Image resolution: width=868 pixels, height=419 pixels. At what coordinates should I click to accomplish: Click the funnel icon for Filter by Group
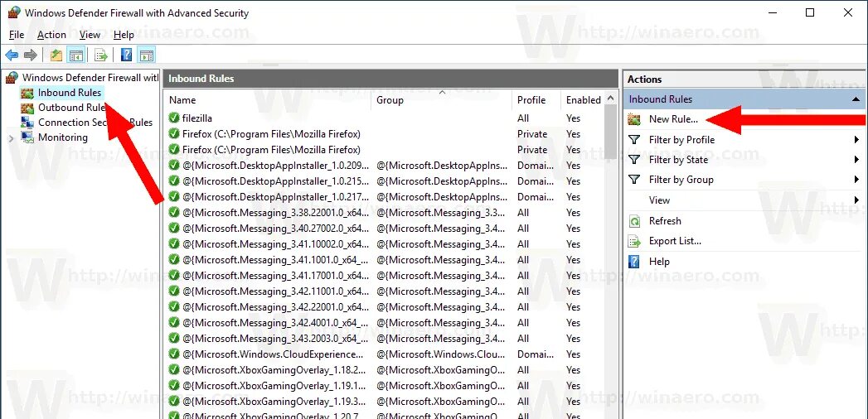[635, 180]
